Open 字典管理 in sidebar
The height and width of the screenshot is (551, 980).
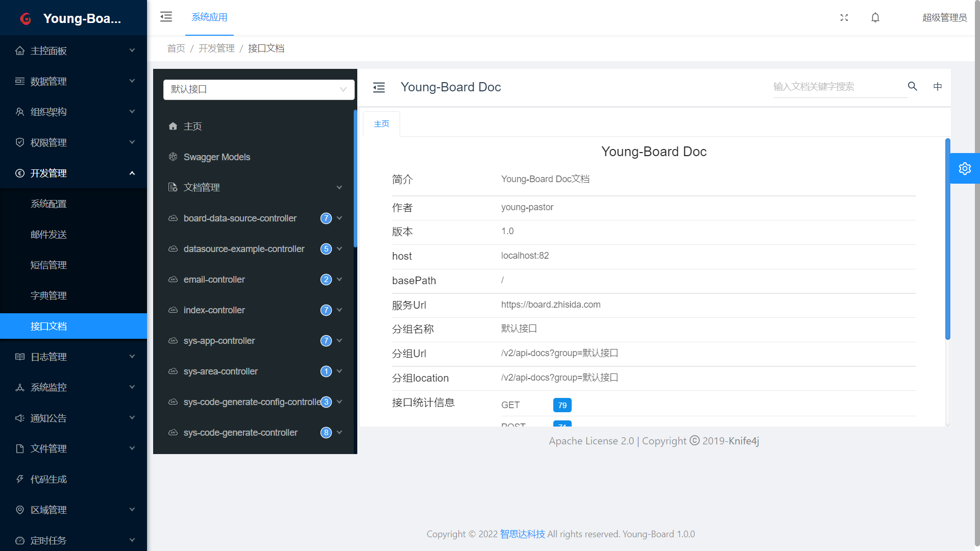pyautogui.click(x=48, y=295)
